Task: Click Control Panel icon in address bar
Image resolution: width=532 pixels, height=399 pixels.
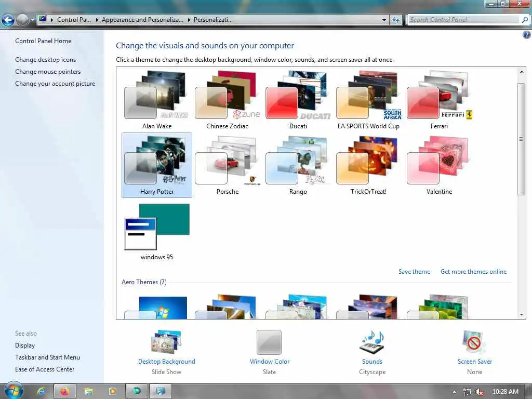Action: 43,19
